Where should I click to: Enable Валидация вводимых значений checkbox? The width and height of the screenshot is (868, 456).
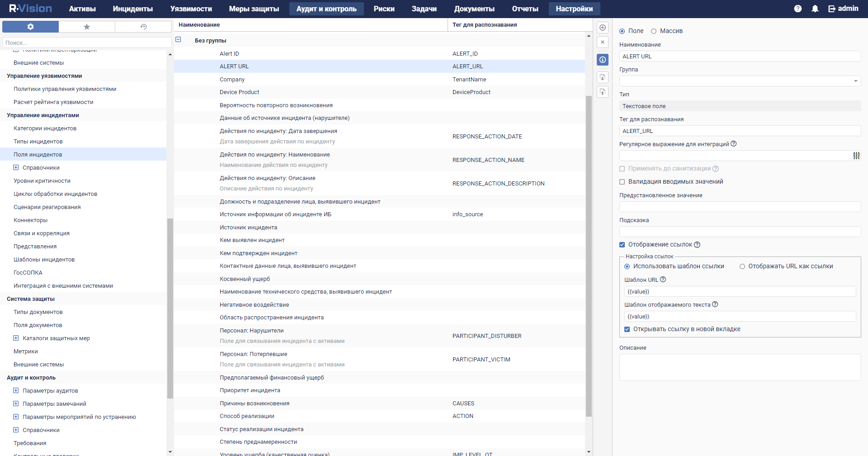pos(622,182)
